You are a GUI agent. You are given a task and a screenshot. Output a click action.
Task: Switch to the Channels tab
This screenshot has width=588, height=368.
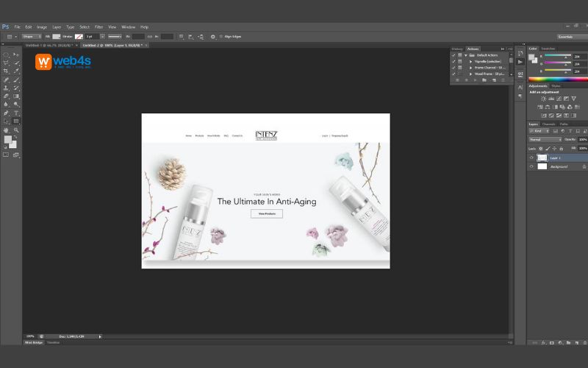click(548, 124)
